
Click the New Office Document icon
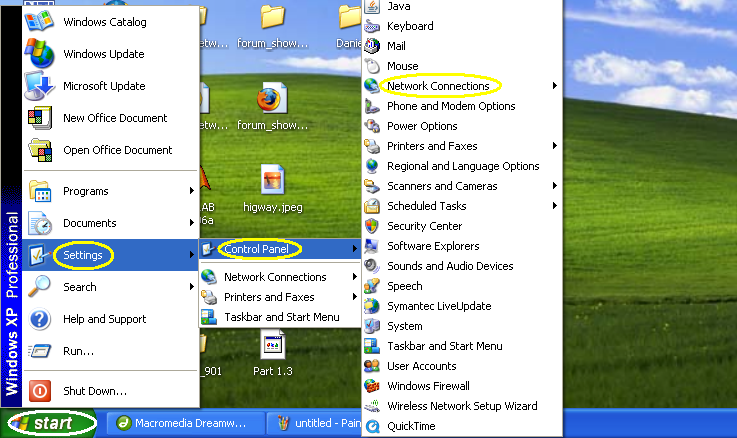[x=40, y=117]
